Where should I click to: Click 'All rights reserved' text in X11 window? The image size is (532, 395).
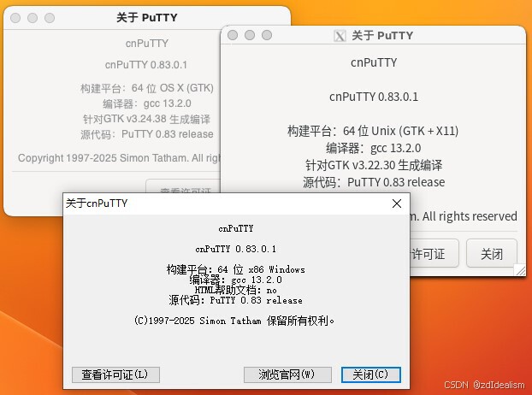470,216
